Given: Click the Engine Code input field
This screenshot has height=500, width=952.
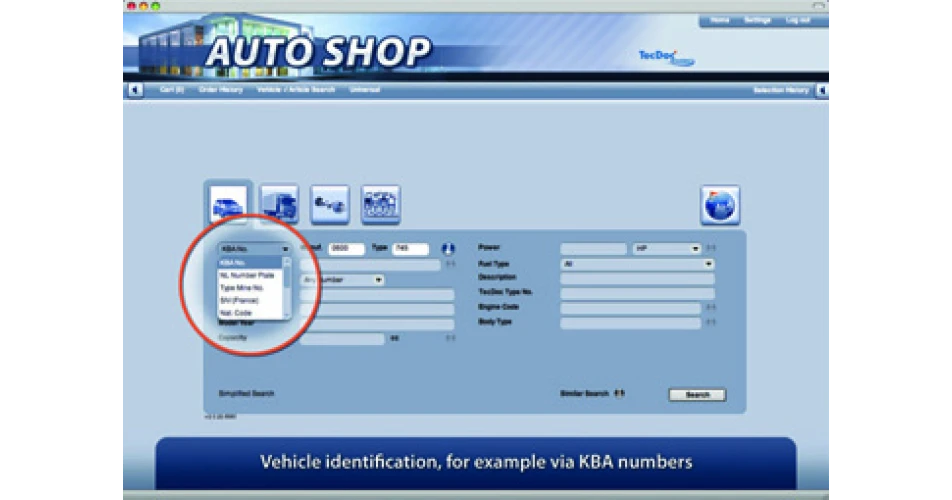Looking at the screenshot, I should point(630,308).
